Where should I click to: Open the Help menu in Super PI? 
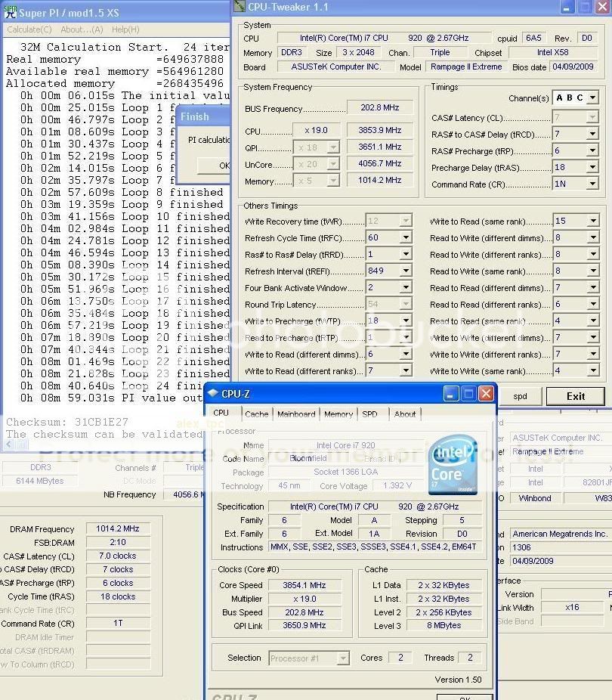[125, 29]
